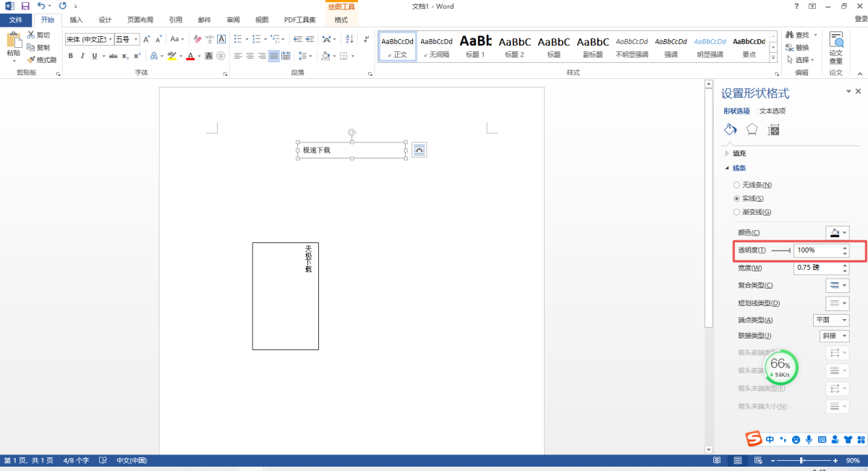Toggle bold formatting in the font group
868x471 pixels.
[x=70, y=56]
